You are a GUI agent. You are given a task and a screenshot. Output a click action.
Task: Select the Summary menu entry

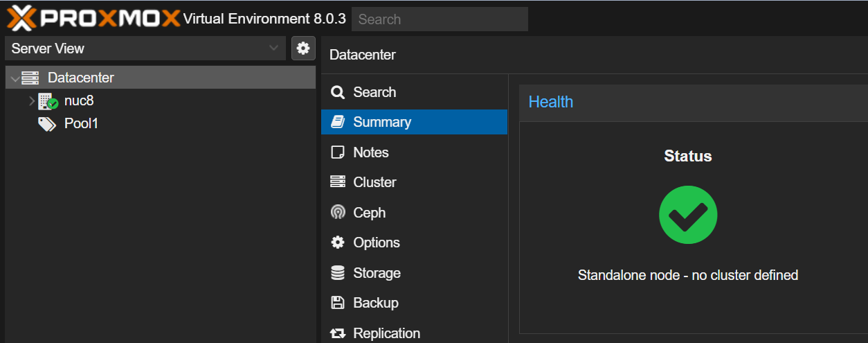point(414,122)
